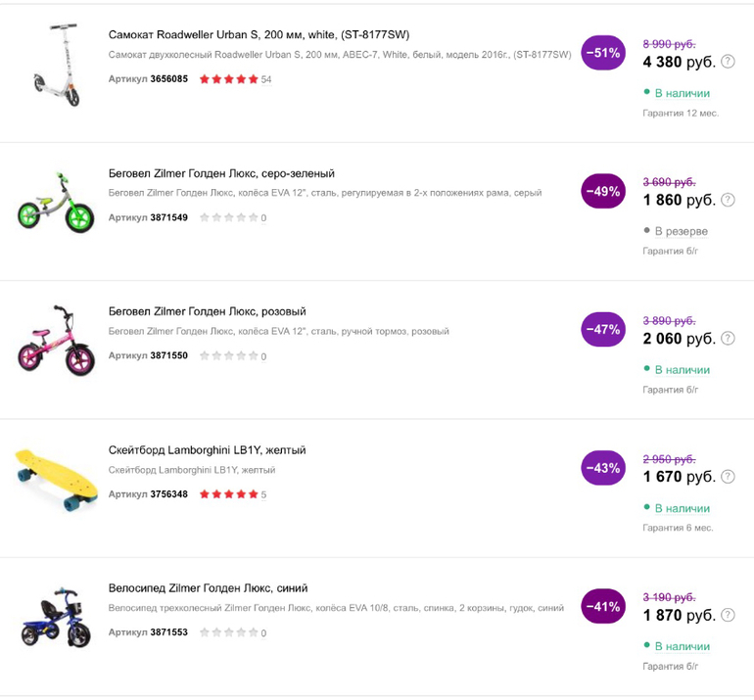Click the pink balance bike thumbnail
The image size is (754, 700).
(x=53, y=343)
